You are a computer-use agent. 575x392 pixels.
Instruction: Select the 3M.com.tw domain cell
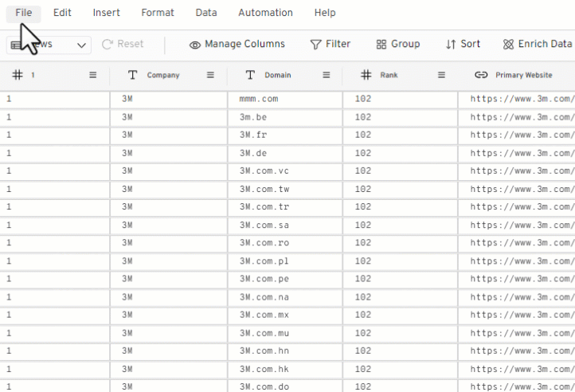tap(285, 190)
